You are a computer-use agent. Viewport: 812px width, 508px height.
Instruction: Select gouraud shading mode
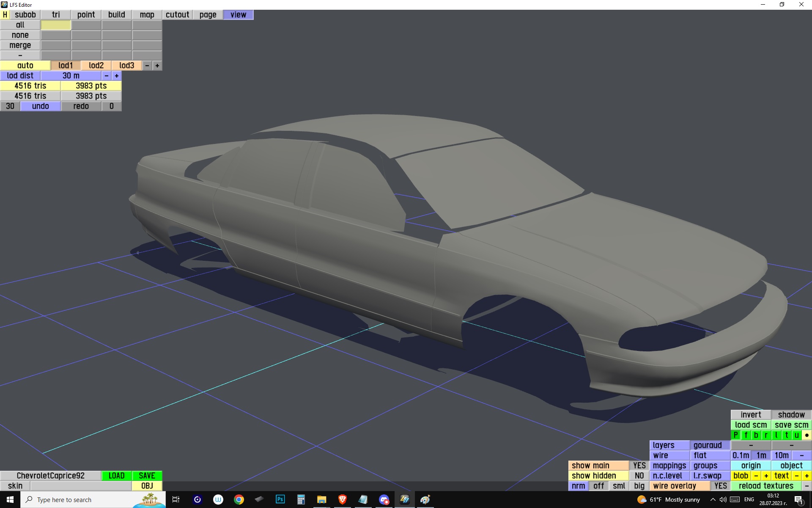(x=708, y=445)
